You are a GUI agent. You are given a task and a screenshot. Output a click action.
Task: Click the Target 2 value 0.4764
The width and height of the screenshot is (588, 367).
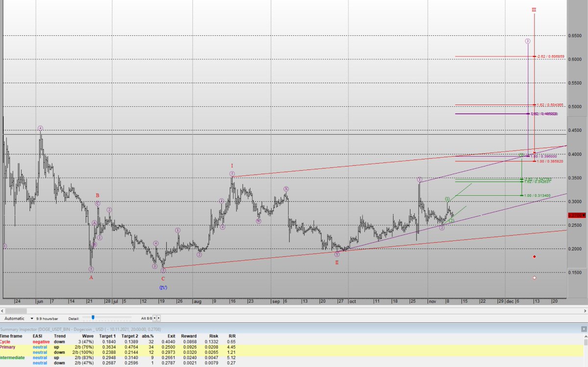(131, 347)
